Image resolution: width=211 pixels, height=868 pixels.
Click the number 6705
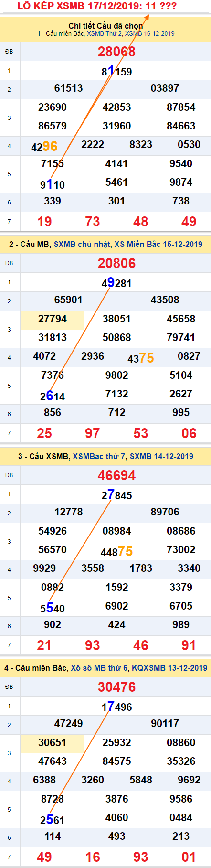pos(181,606)
